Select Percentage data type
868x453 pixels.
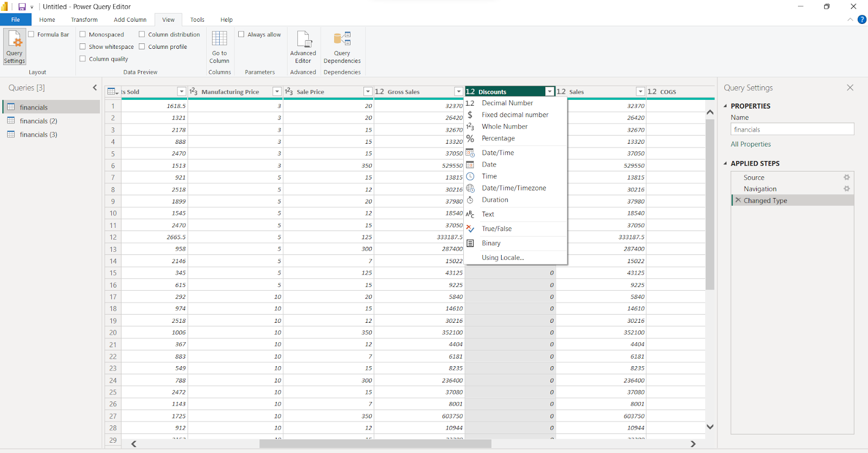click(516, 138)
